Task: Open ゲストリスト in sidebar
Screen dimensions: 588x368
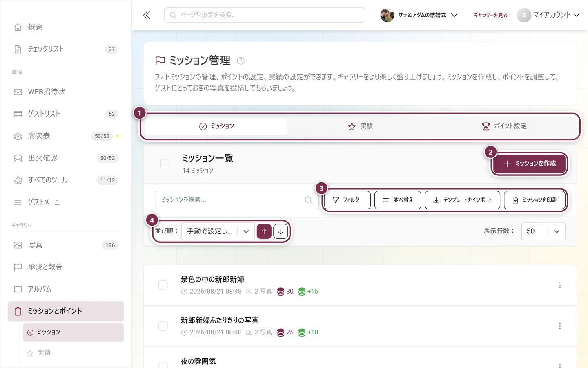Action: pos(66,114)
